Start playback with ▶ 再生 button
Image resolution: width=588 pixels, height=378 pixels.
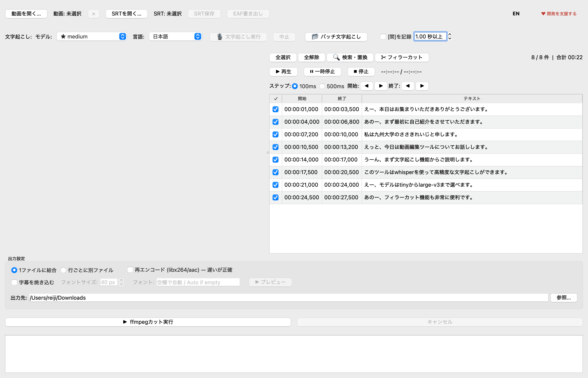coord(283,72)
